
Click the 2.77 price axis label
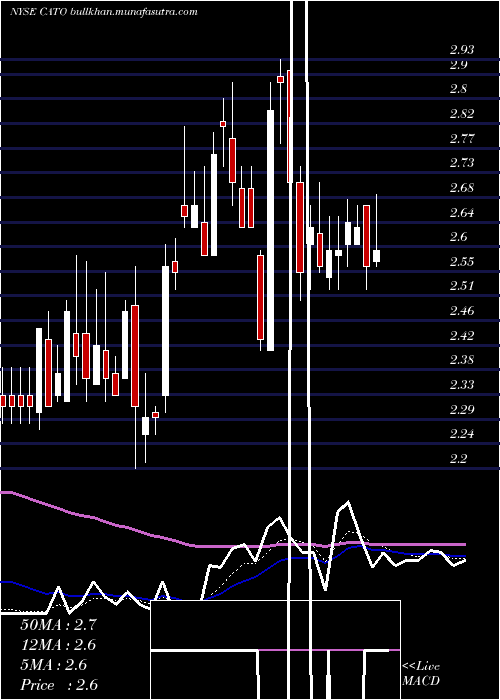(x=462, y=138)
